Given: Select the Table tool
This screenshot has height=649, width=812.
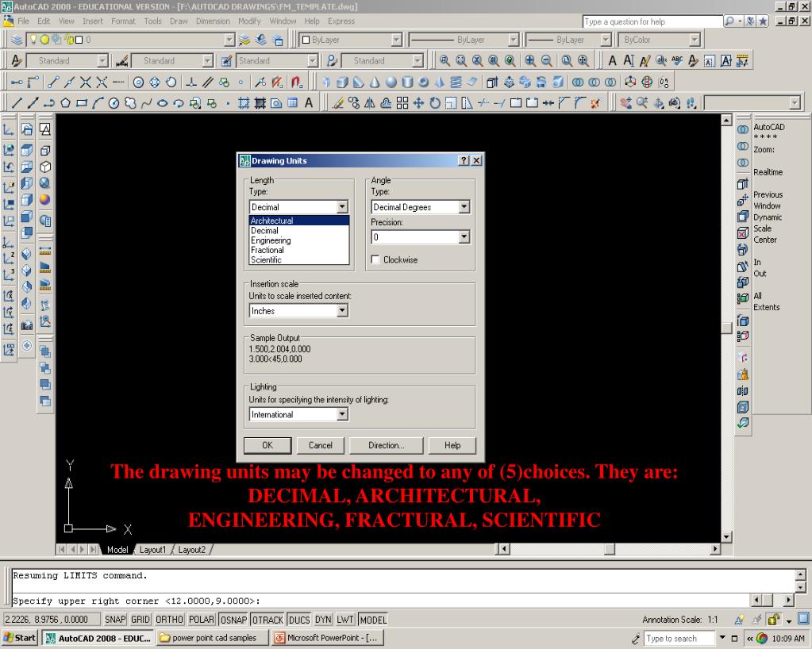Looking at the screenshot, I should pyautogui.click(x=293, y=103).
